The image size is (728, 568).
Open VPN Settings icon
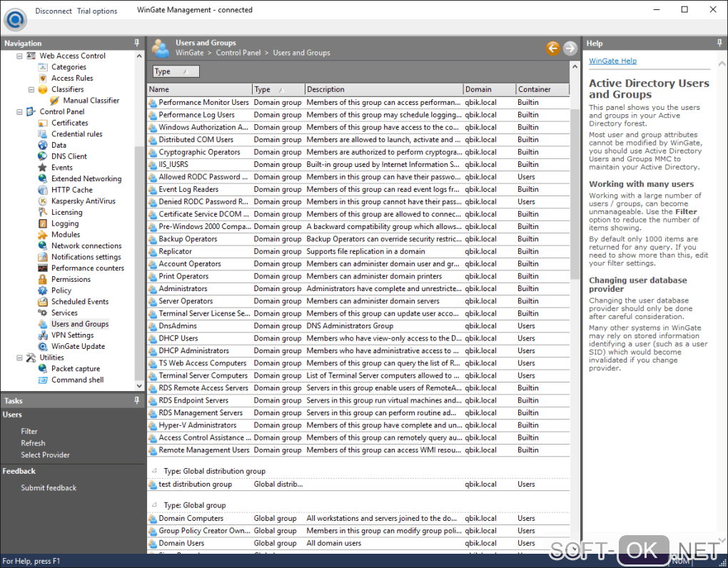(x=43, y=335)
